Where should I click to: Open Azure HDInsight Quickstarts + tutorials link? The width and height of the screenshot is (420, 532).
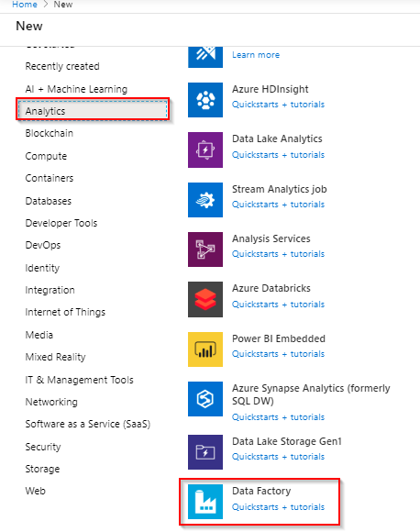click(x=278, y=105)
